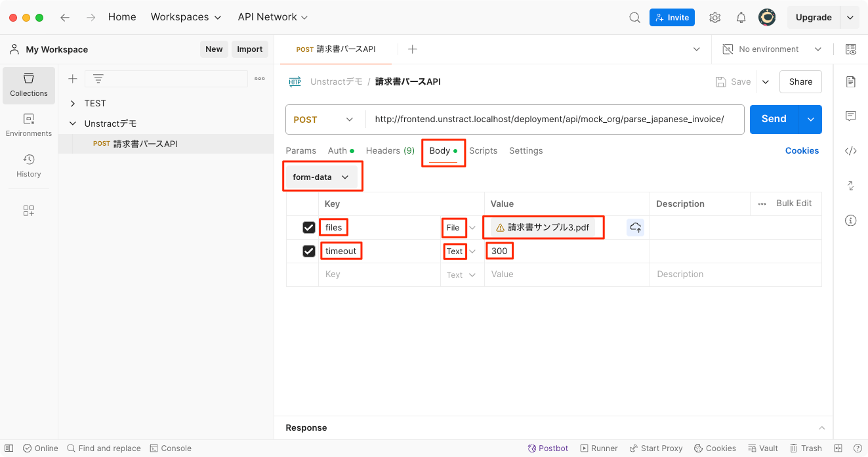This screenshot has width=868, height=457.
Task: Click the Invite button
Action: [x=672, y=18]
